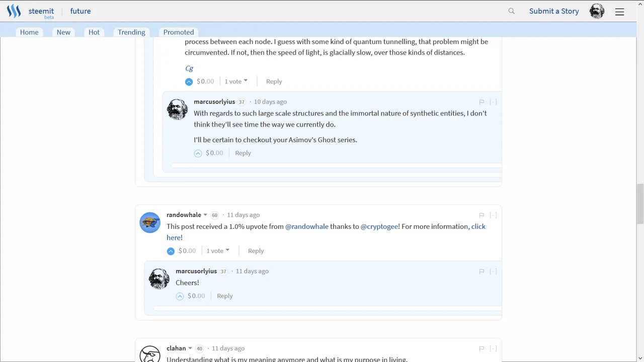Open marcusorlyius avatar on Cheers! reply
This screenshot has height=362, width=644.
159,279
